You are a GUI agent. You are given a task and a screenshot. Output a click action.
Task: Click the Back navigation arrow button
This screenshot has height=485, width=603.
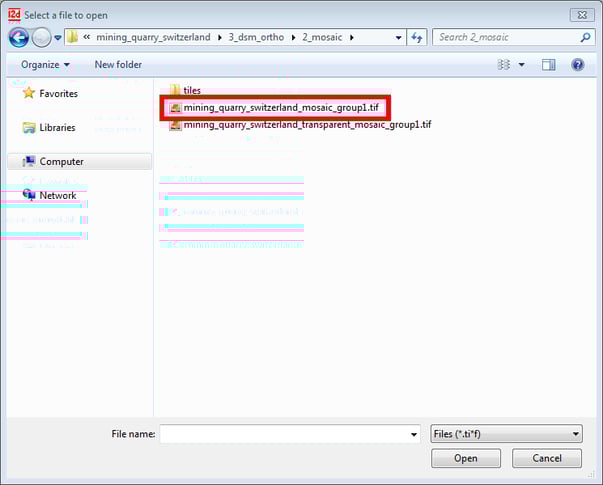pyautogui.click(x=17, y=38)
